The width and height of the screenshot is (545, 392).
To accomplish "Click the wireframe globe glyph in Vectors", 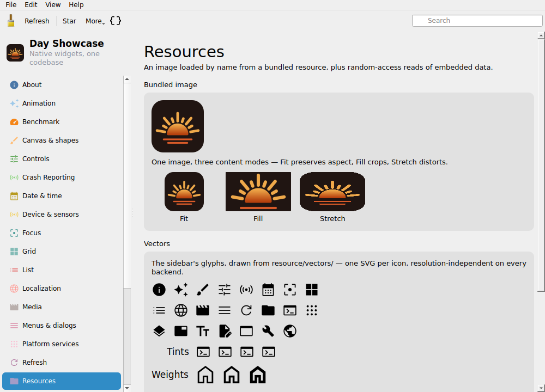I will pyautogui.click(x=181, y=310).
